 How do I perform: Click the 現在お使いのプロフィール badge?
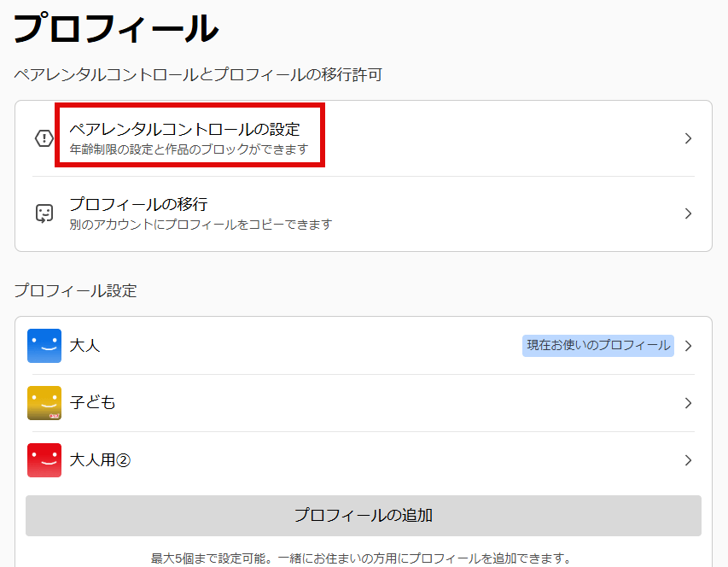click(x=597, y=346)
